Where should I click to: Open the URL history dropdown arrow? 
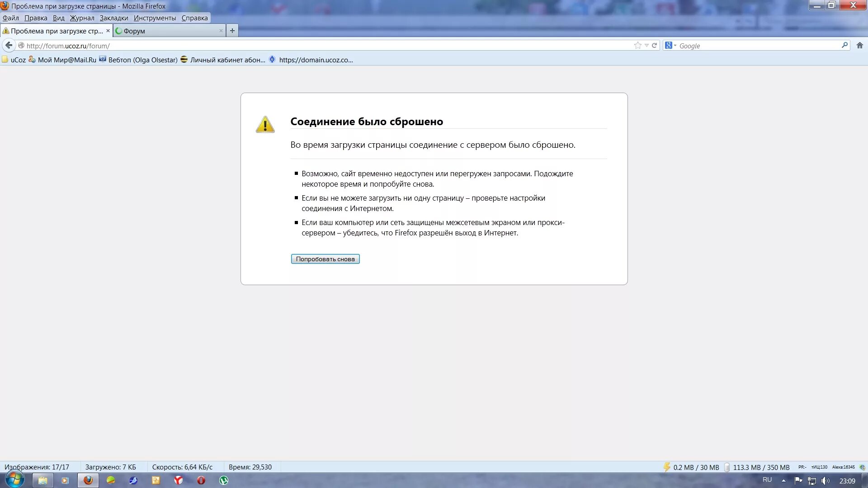tap(646, 45)
